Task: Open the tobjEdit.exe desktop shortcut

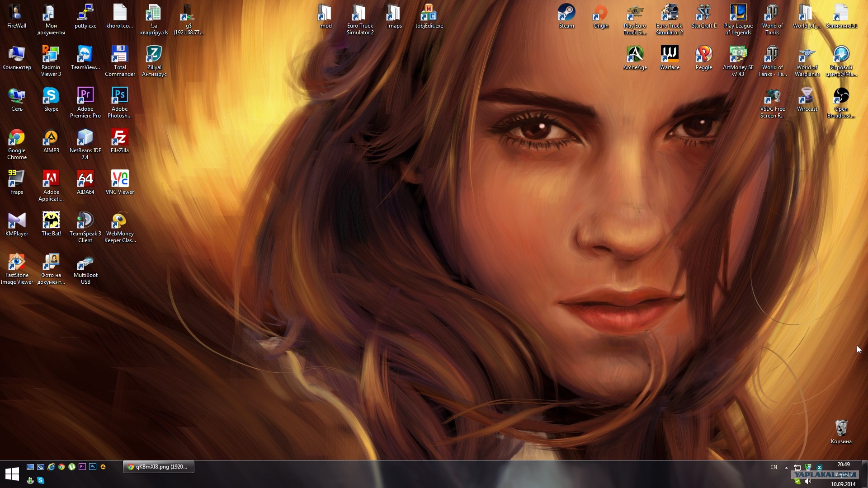Action: click(429, 17)
